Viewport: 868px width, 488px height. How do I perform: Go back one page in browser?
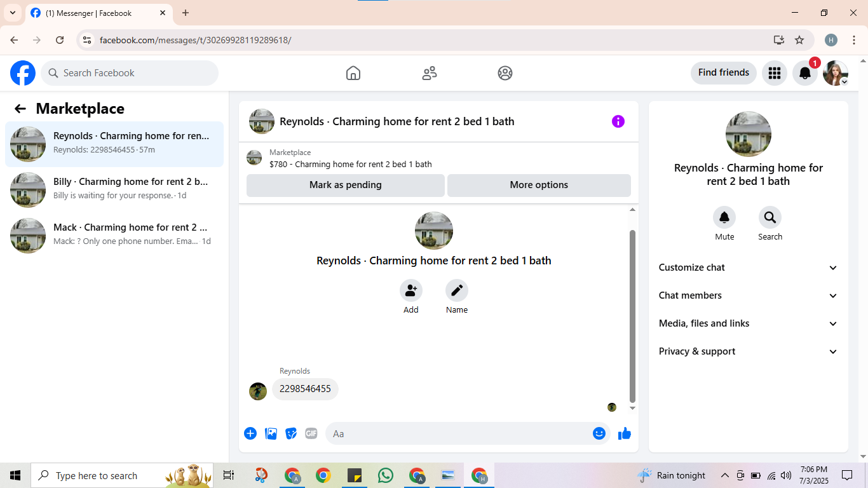[x=14, y=40]
